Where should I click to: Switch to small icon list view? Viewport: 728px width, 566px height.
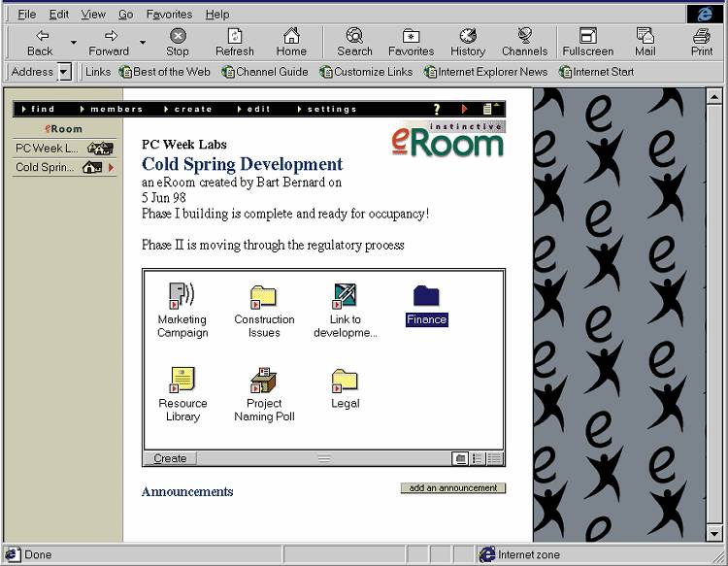[477, 459]
